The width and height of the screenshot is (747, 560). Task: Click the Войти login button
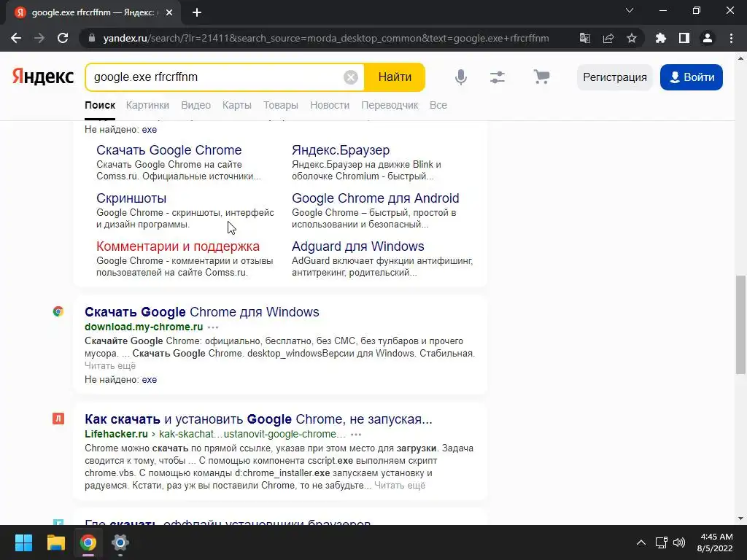[692, 77]
